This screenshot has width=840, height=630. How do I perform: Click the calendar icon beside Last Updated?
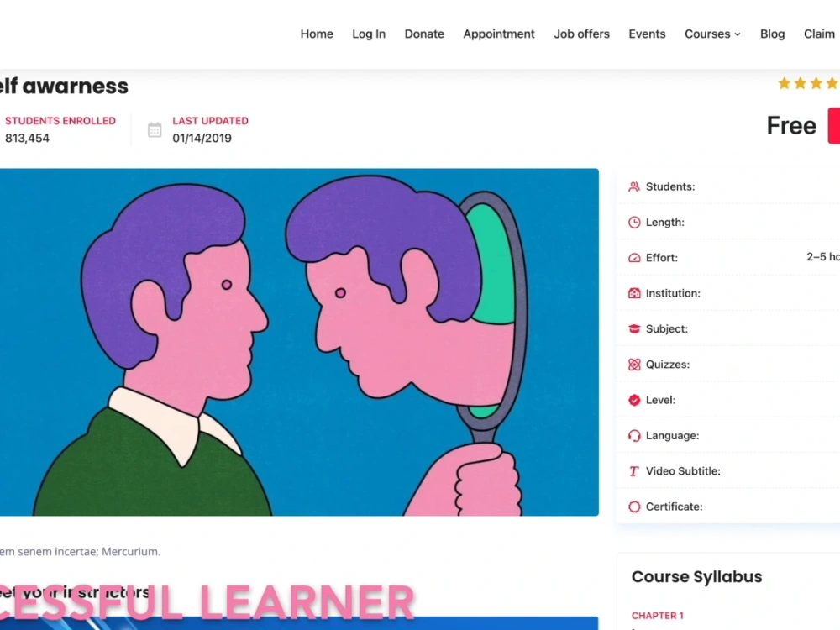click(x=155, y=129)
